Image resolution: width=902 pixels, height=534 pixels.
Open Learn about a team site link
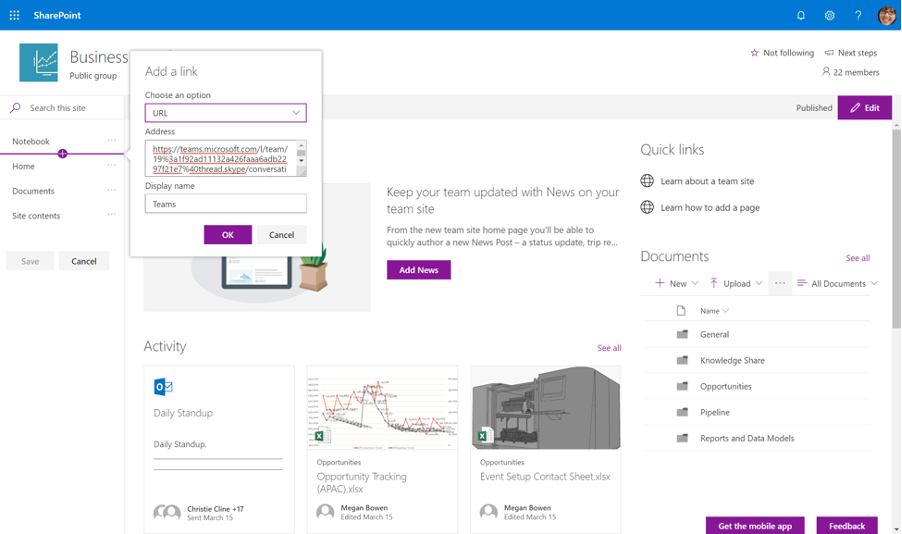click(707, 181)
